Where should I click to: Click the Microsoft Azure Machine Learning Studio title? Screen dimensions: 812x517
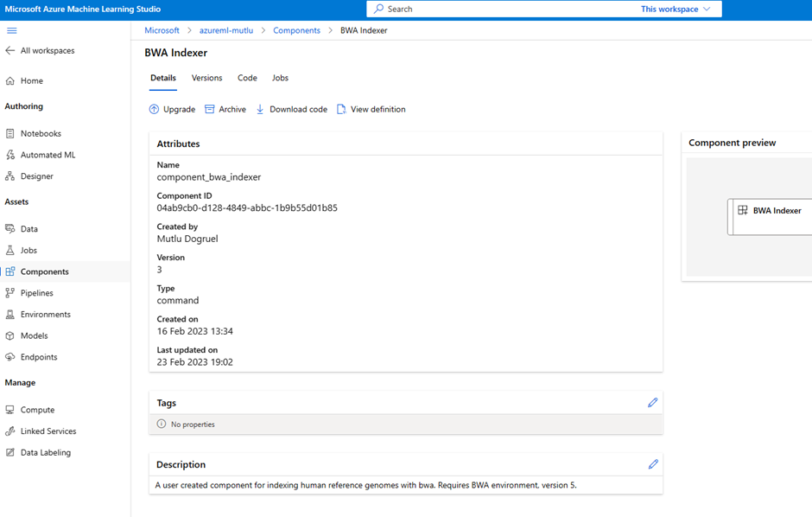tap(83, 9)
